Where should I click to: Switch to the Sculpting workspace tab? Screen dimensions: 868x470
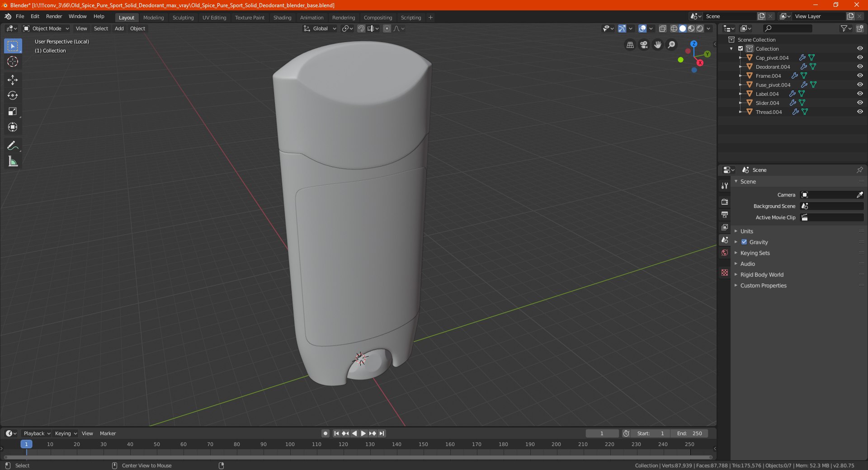[x=183, y=18]
